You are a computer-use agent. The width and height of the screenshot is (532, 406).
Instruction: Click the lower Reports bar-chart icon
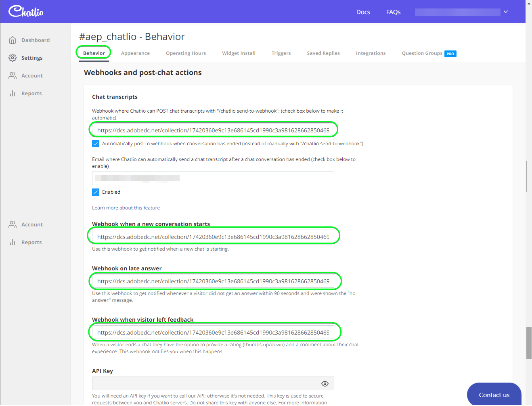coord(13,242)
